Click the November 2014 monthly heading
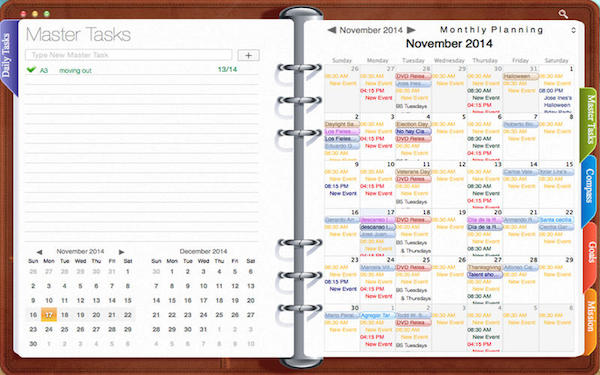This screenshot has width=600, height=375. pos(449,44)
